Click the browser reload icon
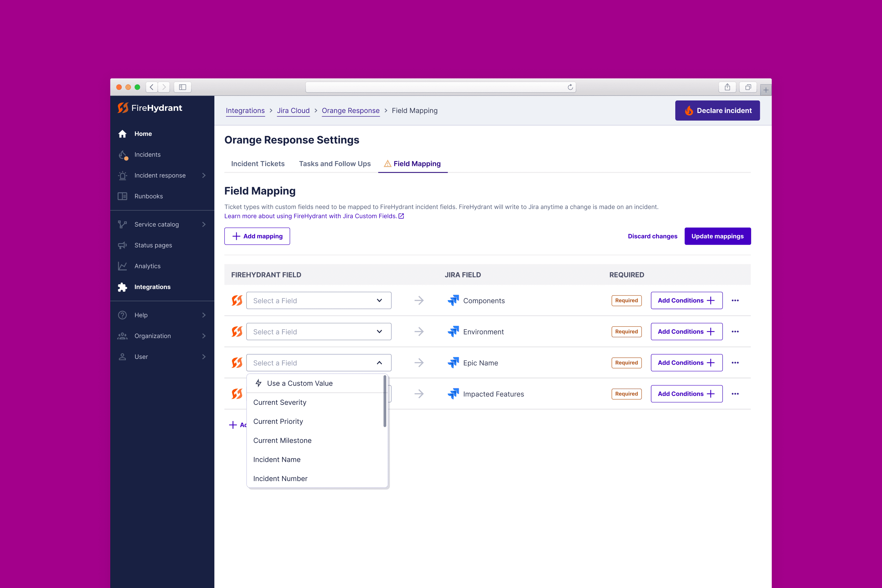This screenshot has width=882, height=588. coord(570,87)
